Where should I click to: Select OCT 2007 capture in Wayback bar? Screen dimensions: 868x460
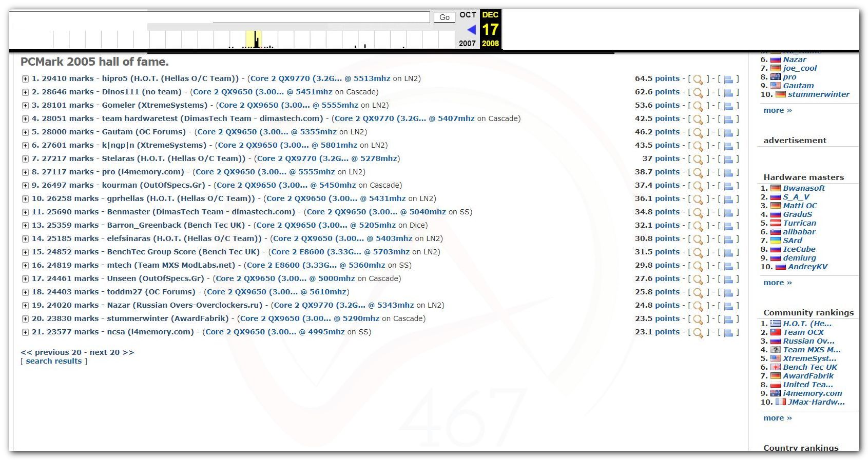click(x=468, y=29)
